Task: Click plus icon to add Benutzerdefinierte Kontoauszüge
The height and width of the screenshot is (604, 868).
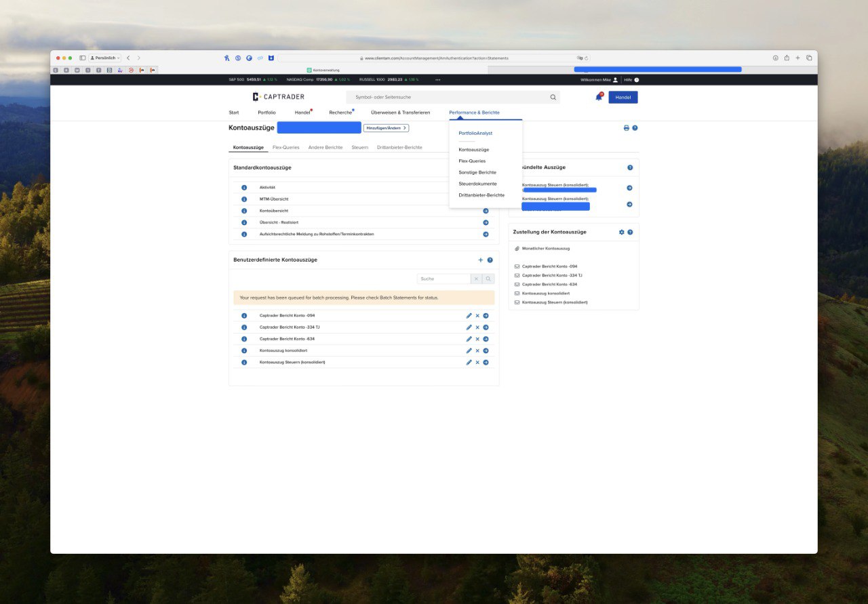Action: (481, 260)
